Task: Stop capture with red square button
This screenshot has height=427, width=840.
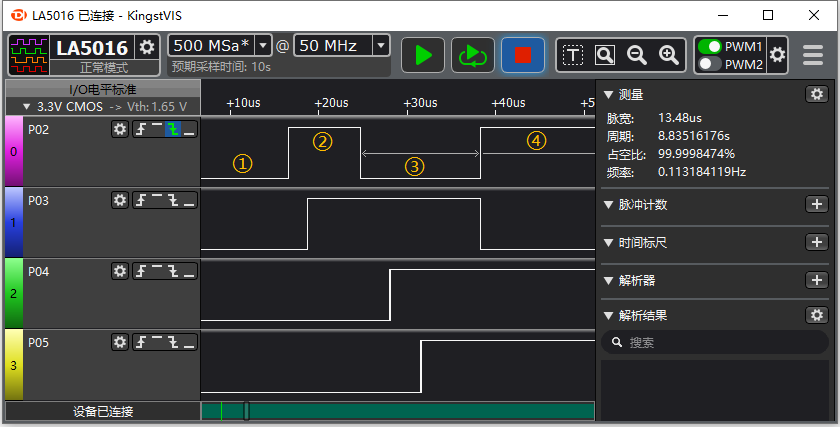Action: [x=522, y=55]
